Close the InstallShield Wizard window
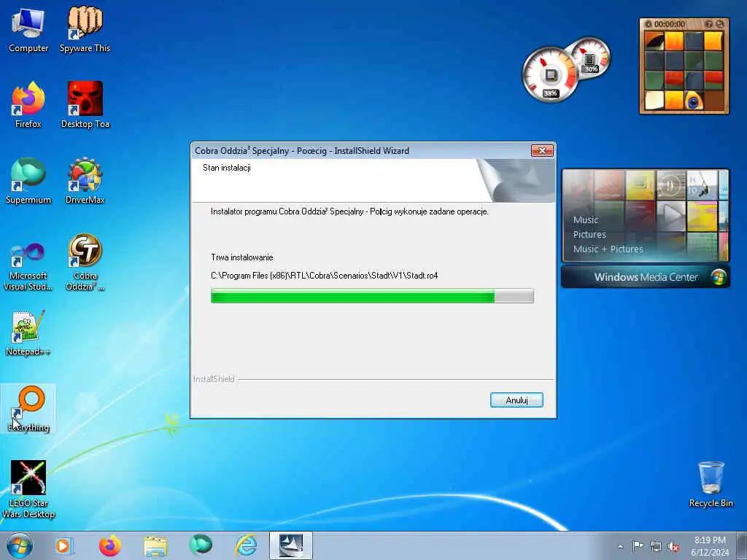The image size is (747, 560). point(542,150)
